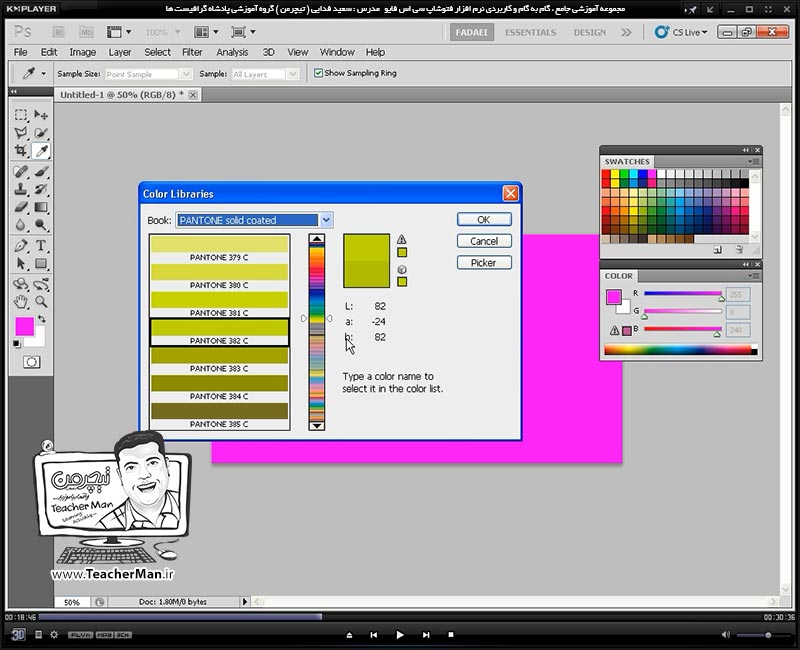Select the Dodge tool
This screenshot has width=800, height=650.
pos(41,225)
